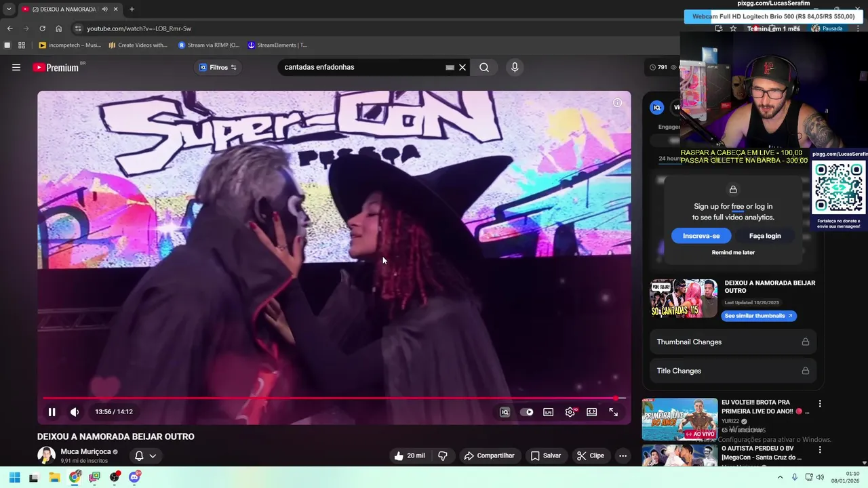The height and width of the screenshot is (488, 868).
Task: Focus the search box with 'cantadas enfadonhas'
Action: click(363, 67)
